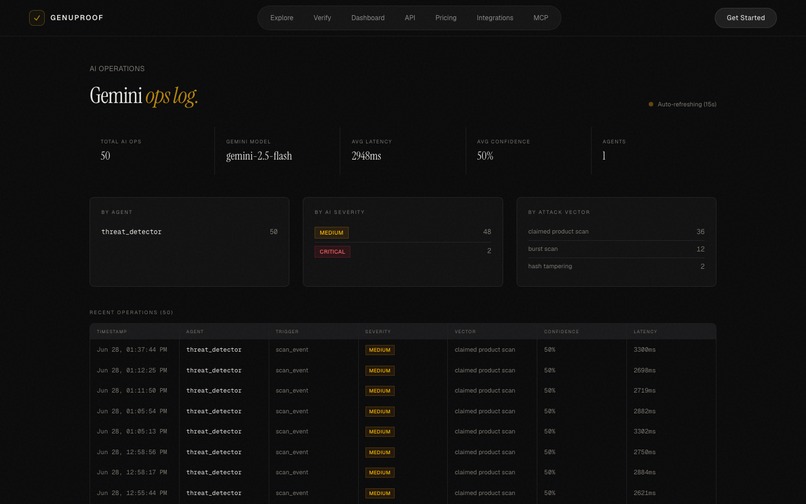Click the 2750ms latency cell
This screenshot has width=806, height=504.
[x=645, y=452]
